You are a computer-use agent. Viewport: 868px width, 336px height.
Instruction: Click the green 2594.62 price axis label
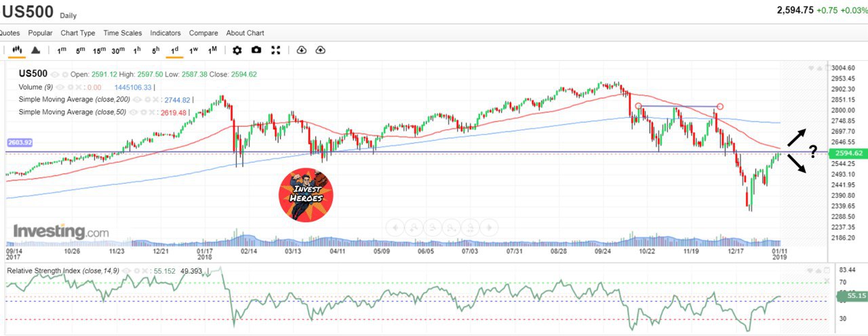pos(848,153)
